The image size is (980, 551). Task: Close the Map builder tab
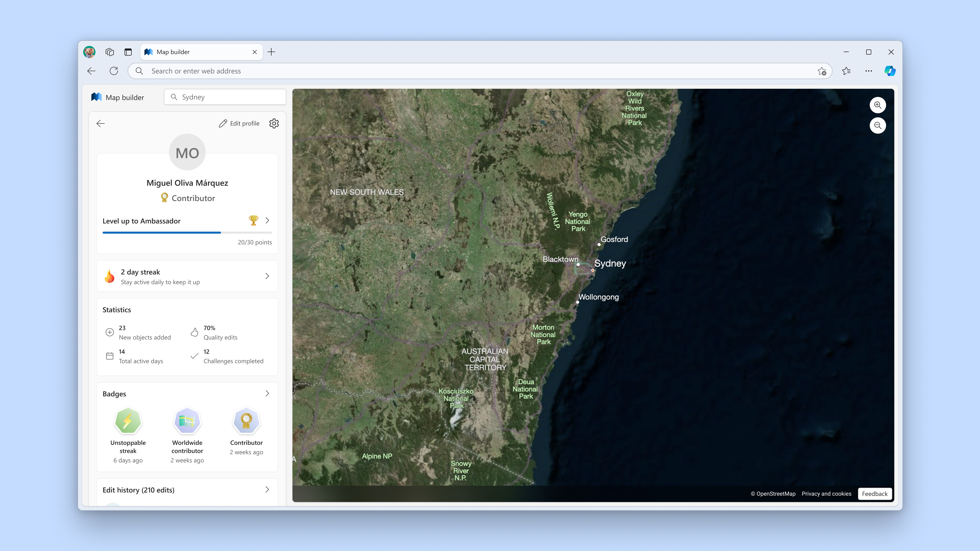(x=254, y=52)
